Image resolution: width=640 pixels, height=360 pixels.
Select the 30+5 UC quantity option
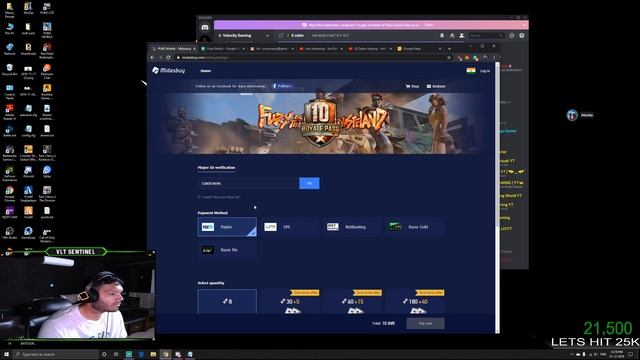point(290,302)
